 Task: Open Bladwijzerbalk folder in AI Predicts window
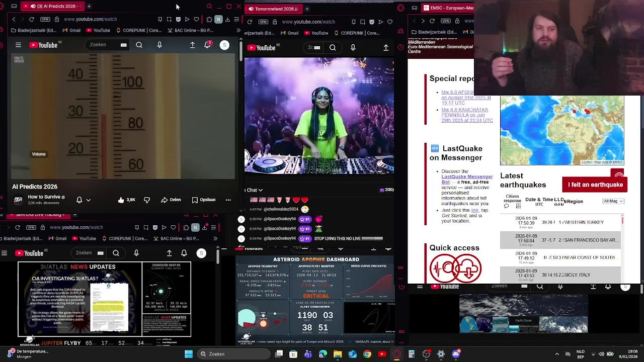pos(34,30)
